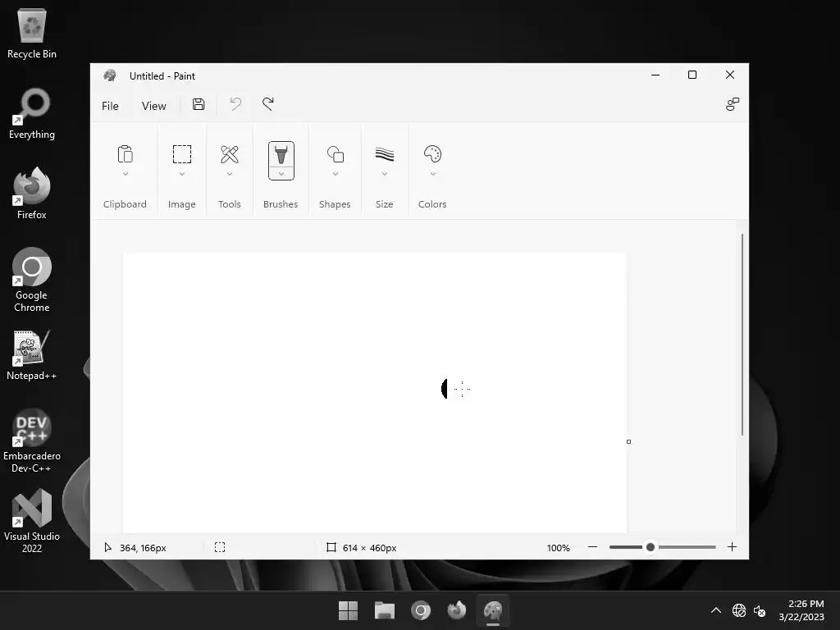The width and height of the screenshot is (840, 630).
Task: Click the Redo arrow icon
Action: [268, 104]
